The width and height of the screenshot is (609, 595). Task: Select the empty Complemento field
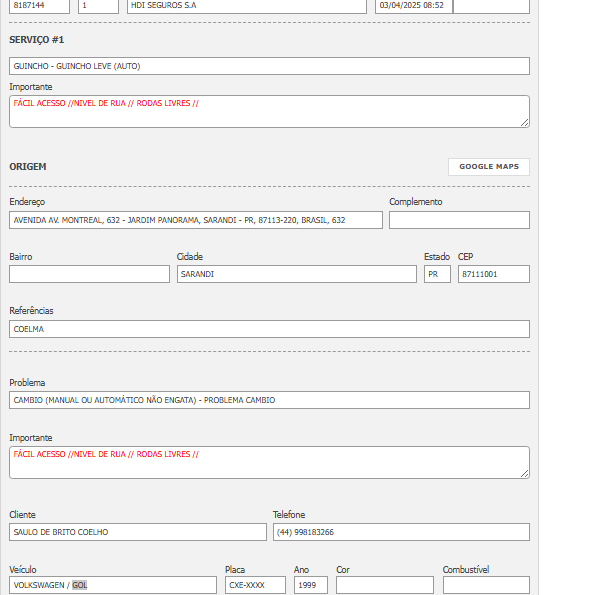point(459,220)
